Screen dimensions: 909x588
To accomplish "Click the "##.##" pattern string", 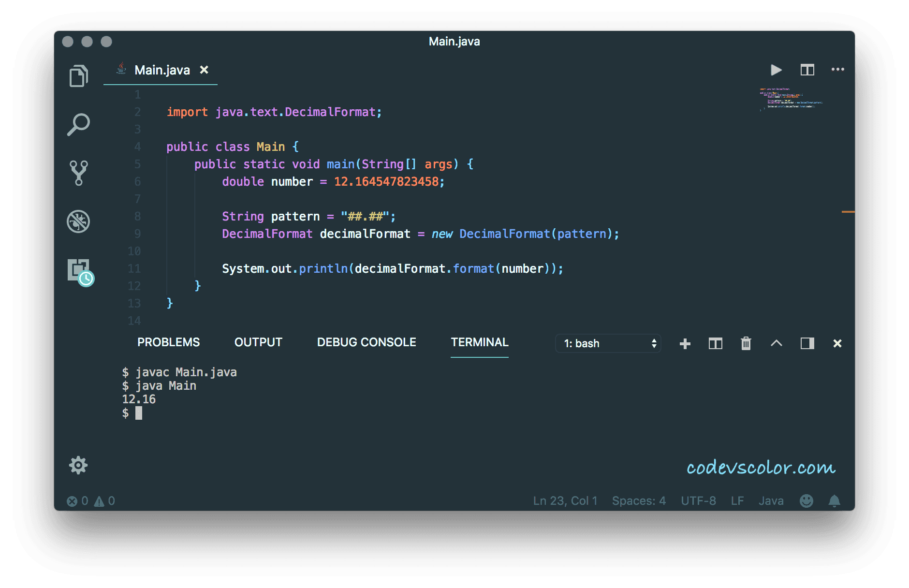I will pos(365,217).
